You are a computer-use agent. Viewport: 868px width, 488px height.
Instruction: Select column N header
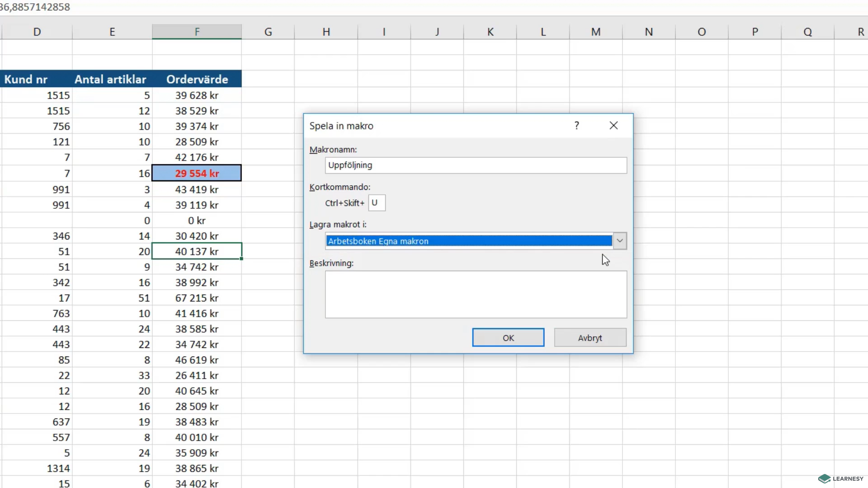pyautogui.click(x=649, y=32)
